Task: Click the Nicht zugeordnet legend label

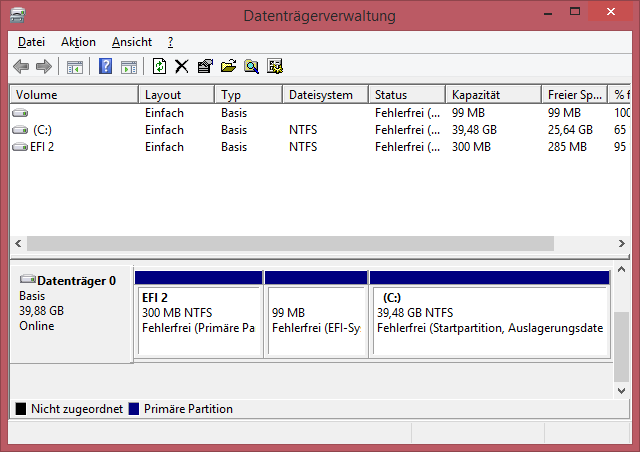Action: click(x=77, y=409)
